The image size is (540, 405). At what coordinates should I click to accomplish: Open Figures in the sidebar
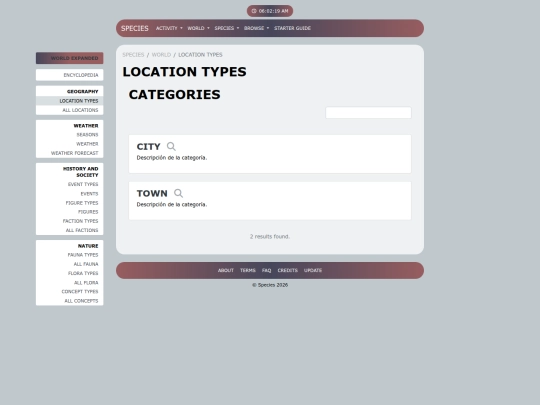88,212
